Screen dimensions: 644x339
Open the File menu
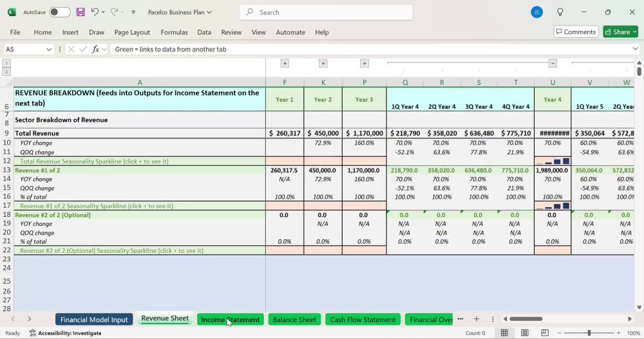(15, 32)
